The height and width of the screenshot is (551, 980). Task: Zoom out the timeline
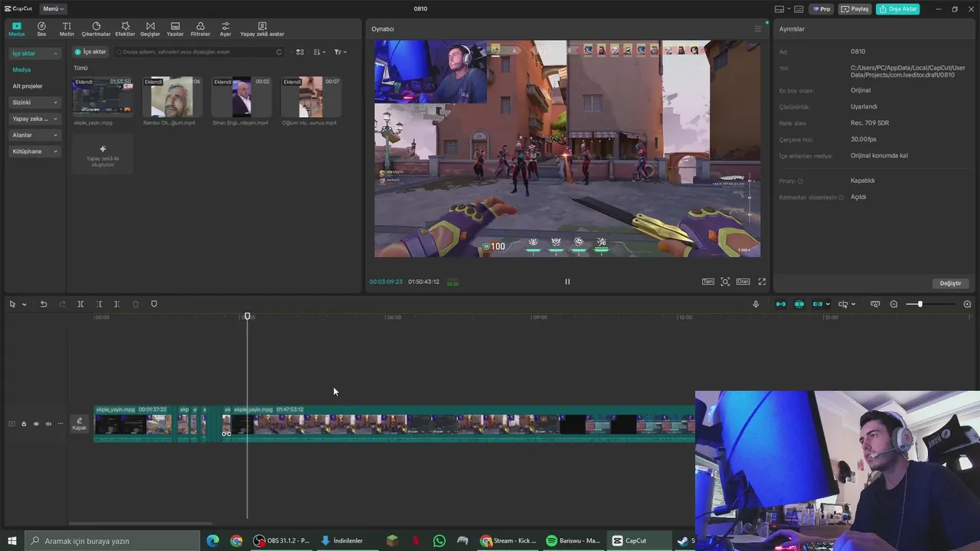(x=893, y=305)
